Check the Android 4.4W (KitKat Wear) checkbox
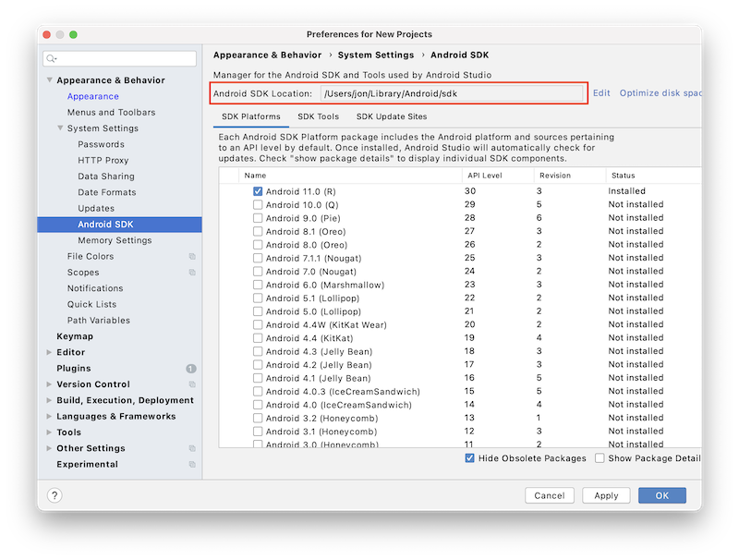This screenshot has width=739, height=560. 258,324
